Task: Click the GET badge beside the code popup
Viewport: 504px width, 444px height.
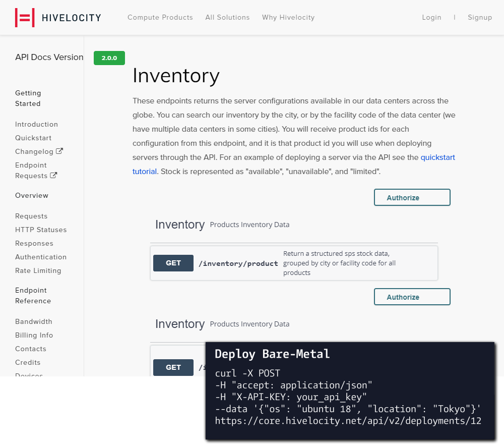Action: [173, 367]
